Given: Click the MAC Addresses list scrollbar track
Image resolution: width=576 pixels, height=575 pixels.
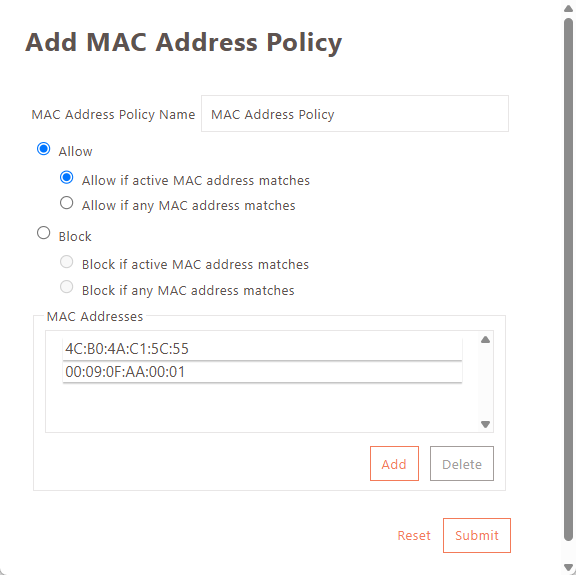Looking at the screenshot, I should click(x=485, y=382).
